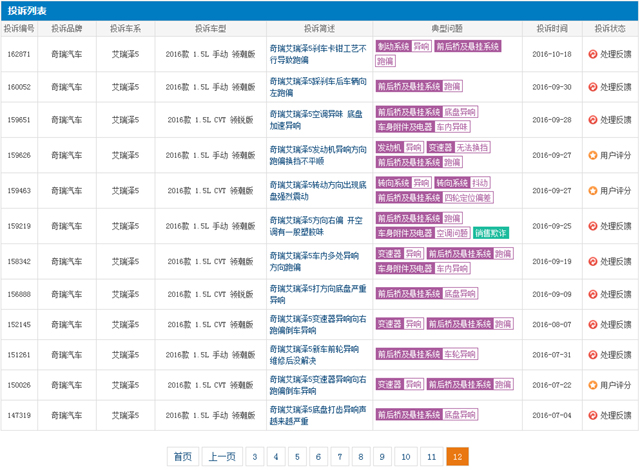Click status icon for complaint 160052
640x470 pixels.
coord(593,87)
